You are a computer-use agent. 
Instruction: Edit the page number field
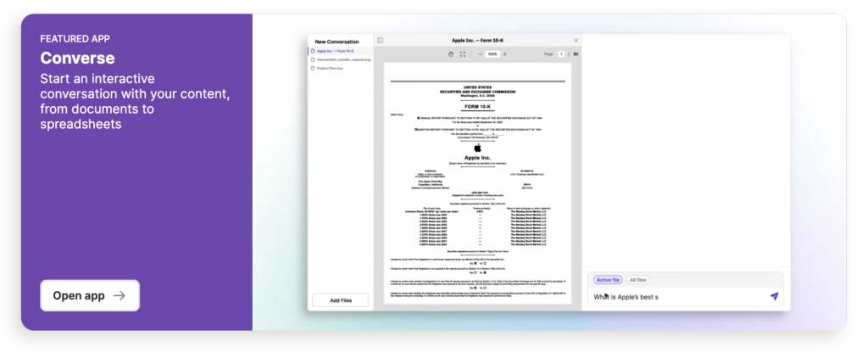561,54
